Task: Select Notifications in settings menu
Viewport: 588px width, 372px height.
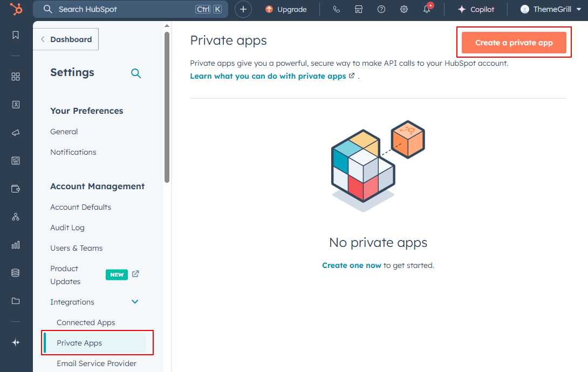Action: pos(73,152)
